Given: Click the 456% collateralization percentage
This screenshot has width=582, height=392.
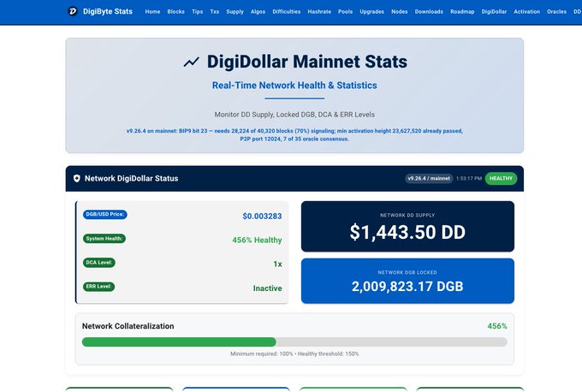Looking at the screenshot, I should tap(497, 326).
